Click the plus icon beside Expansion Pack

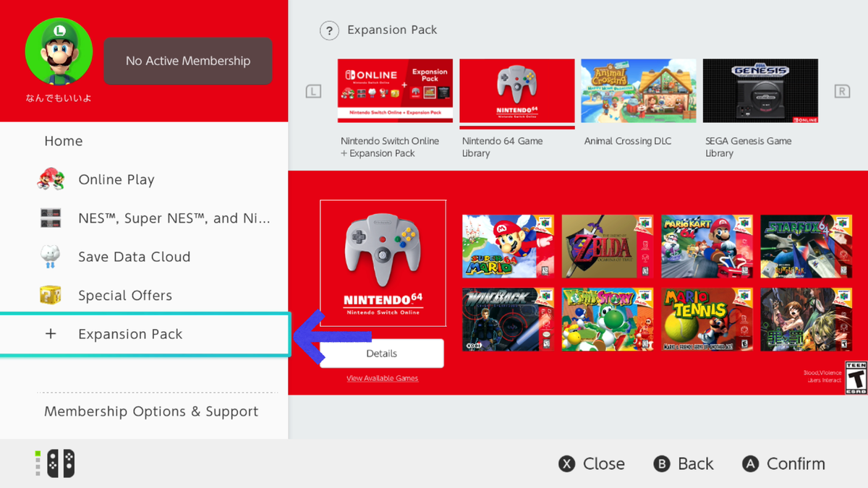pos(51,334)
